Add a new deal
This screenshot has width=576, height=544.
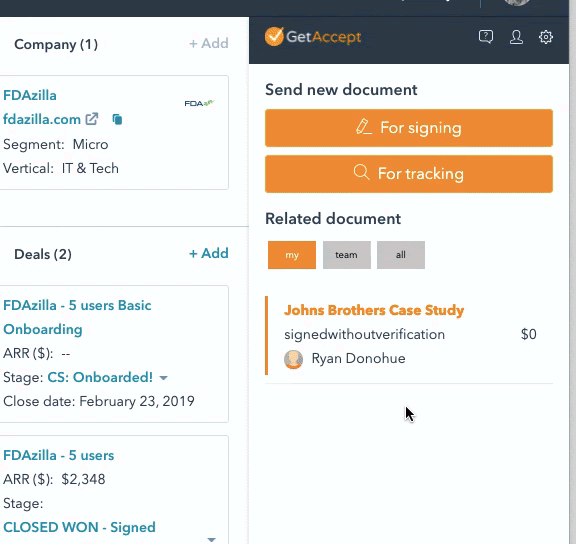point(209,253)
